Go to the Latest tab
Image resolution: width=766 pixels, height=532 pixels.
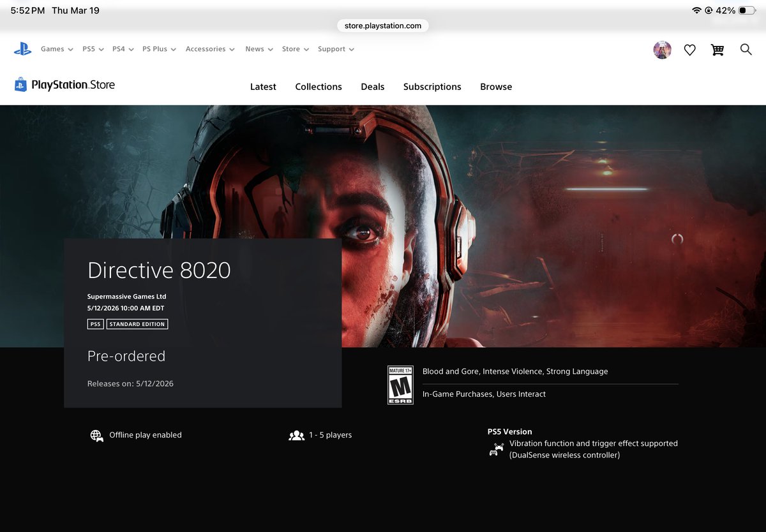click(263, 87)
